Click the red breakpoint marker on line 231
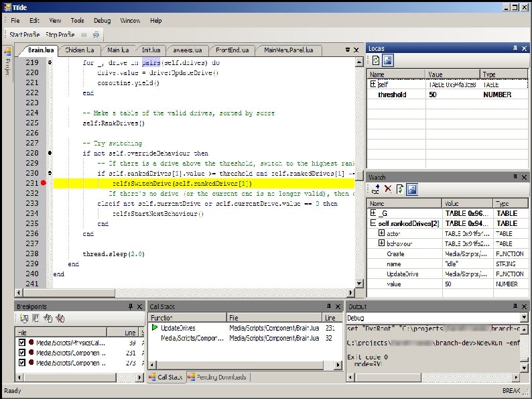This screenshot has width=532, height=399. tap(44, 183)
